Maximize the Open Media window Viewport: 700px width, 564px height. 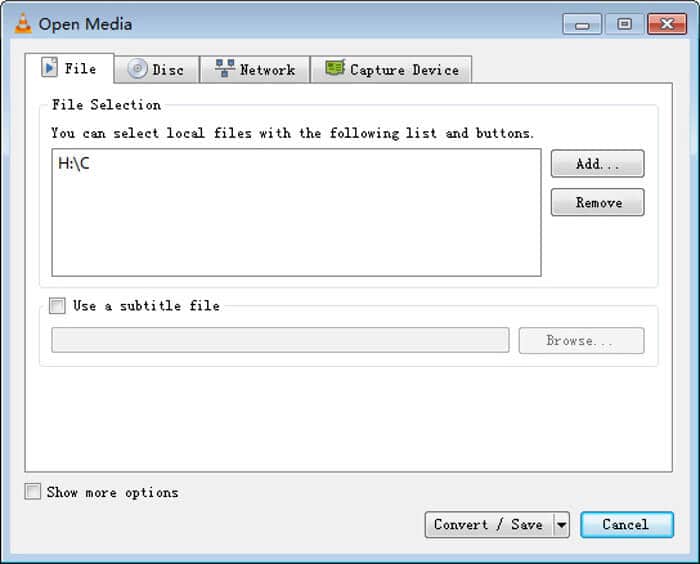click(625, 24)
